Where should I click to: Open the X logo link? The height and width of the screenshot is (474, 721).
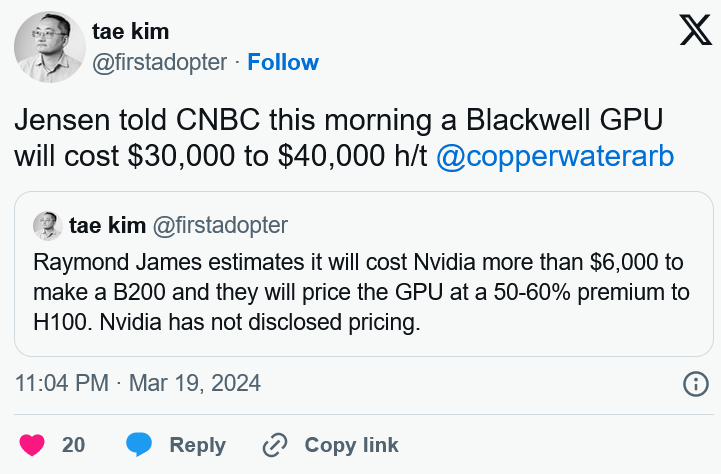(x=696, y=30)
